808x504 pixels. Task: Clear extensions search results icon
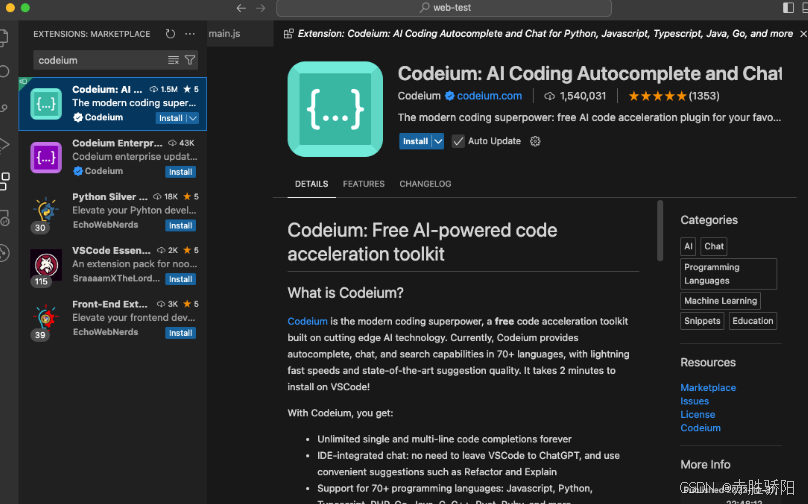coord(173,60)
